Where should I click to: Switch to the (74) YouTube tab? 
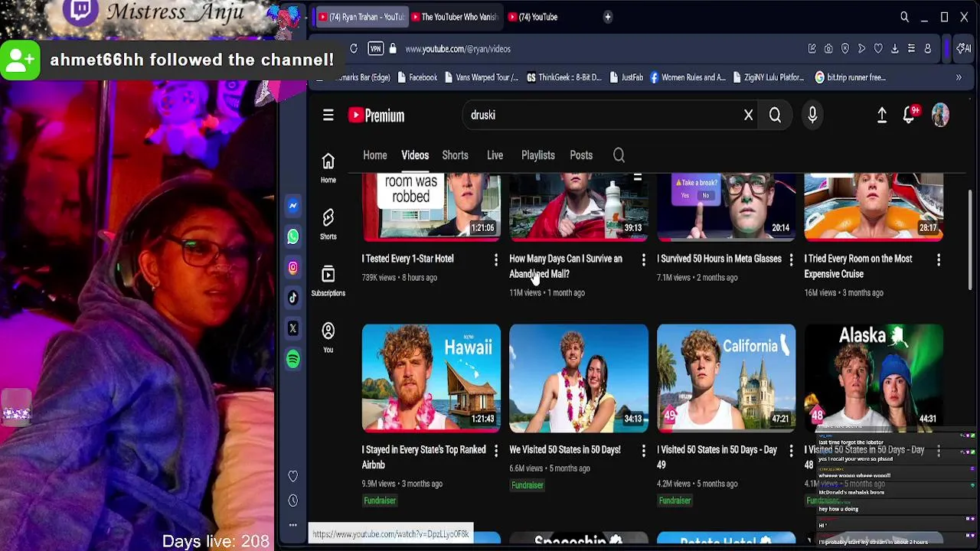point(533,17)
